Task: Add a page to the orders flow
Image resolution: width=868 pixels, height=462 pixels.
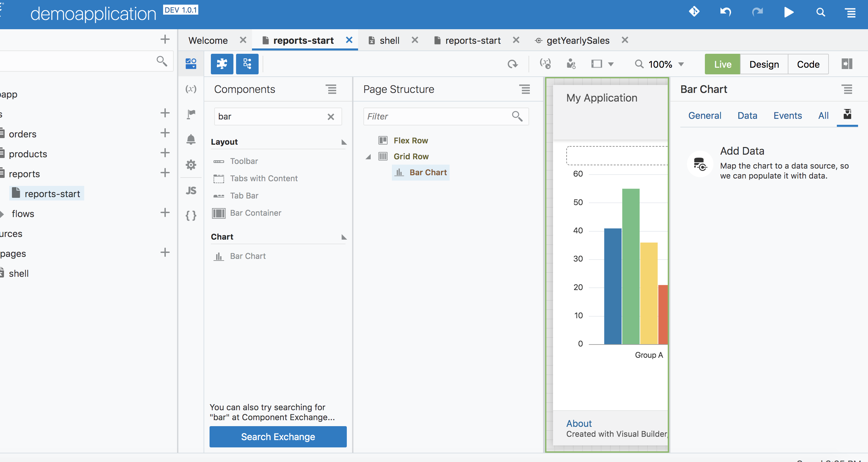Action: (165, 133)
